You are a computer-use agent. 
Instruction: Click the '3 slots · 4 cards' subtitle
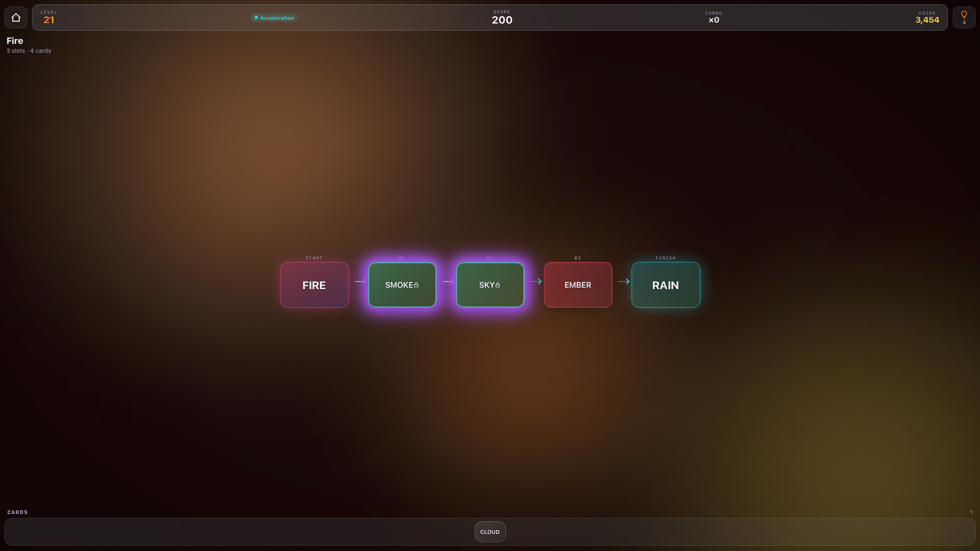pyautogui.click(x=29, y=51)
